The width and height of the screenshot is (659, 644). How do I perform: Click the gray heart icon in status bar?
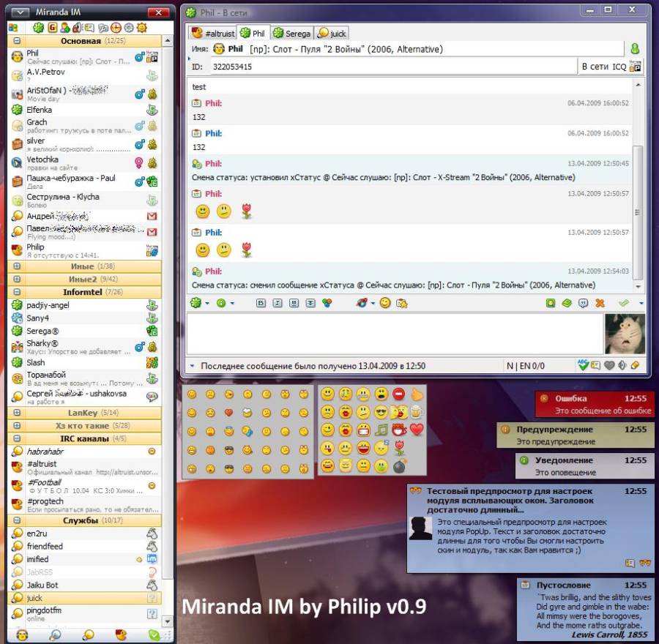pyautogui.click(x=609, y=365)
